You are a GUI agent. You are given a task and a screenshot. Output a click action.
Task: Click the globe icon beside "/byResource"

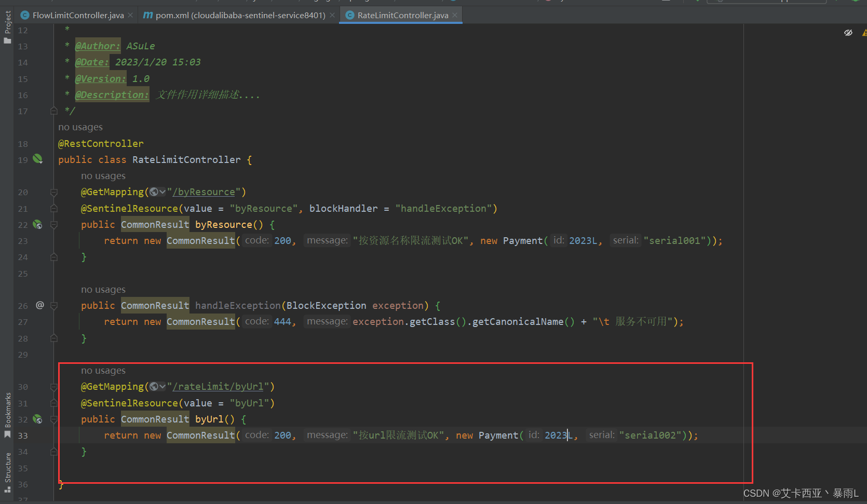pyautogui.click(x=154, y=192)
